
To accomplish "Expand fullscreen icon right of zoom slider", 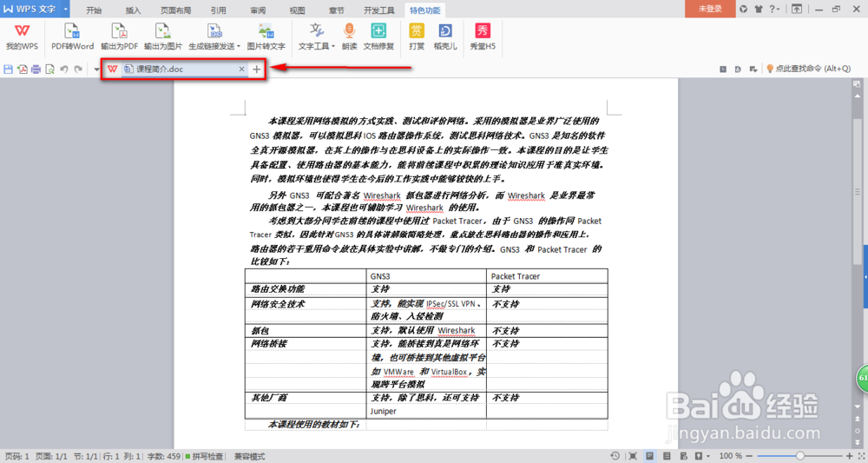I will [861, 456].
